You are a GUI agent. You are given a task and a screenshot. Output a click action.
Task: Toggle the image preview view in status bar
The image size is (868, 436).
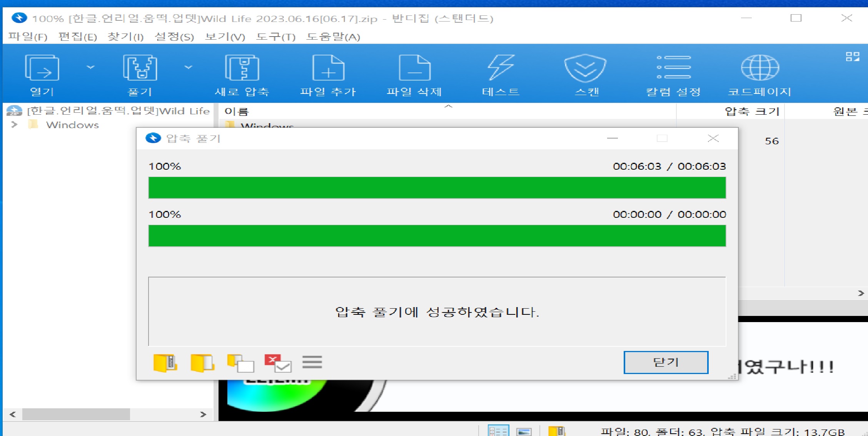524,432
